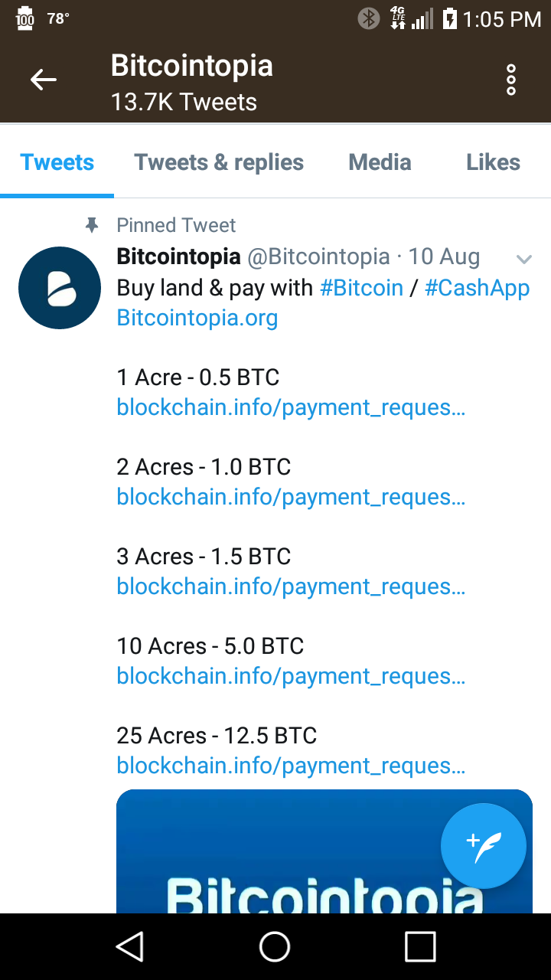Tap the back arrow in header
This screenshot has height=980, width=551.
click(x=44, y=80)
